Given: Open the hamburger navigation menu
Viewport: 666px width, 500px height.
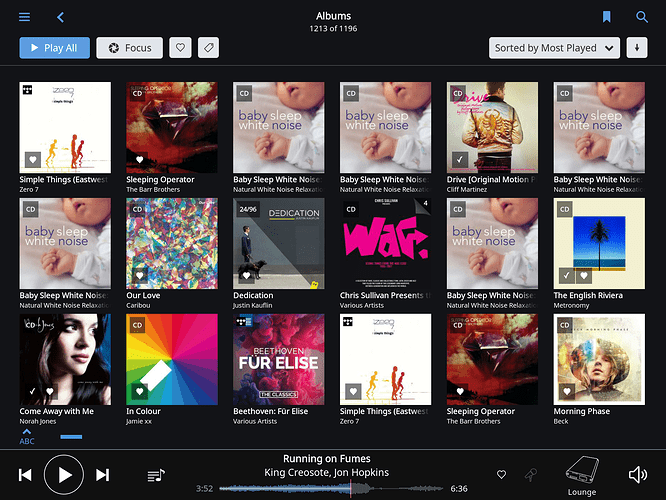Looking at the screenshot, I should click(24, 17).
